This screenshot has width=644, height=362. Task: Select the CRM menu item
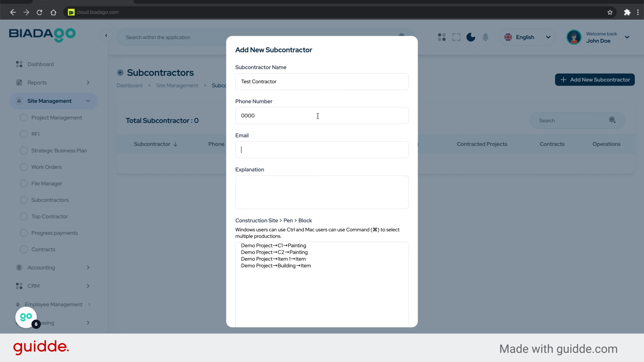point(34,286)
